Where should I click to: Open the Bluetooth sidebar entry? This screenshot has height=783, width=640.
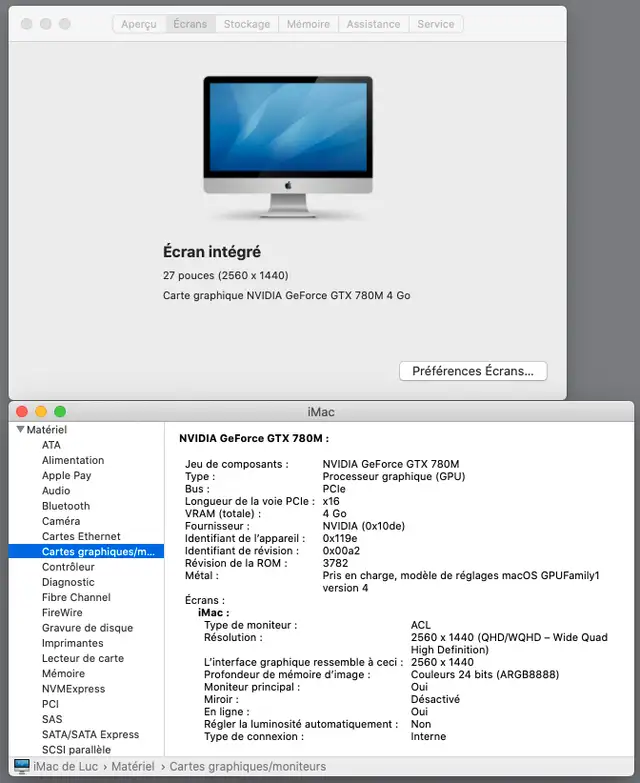(66, 506)
